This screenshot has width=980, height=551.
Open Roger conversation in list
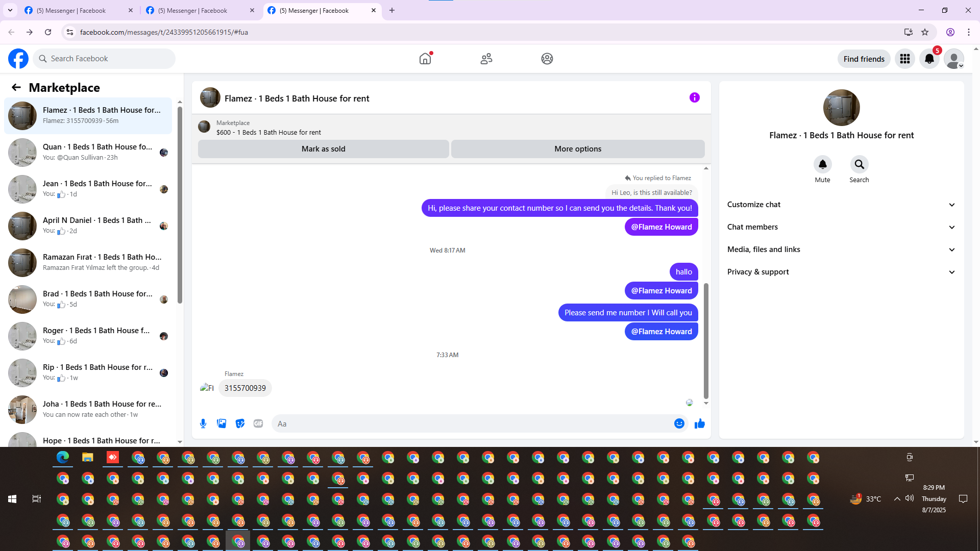(88, 336)
